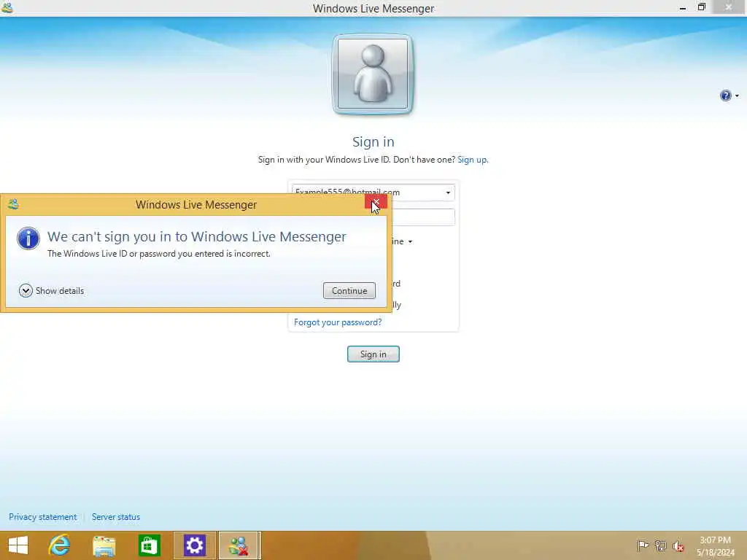Screen dimensions: 747x560
Task: Click the network tray icon
Action: [x=660, y=545]
